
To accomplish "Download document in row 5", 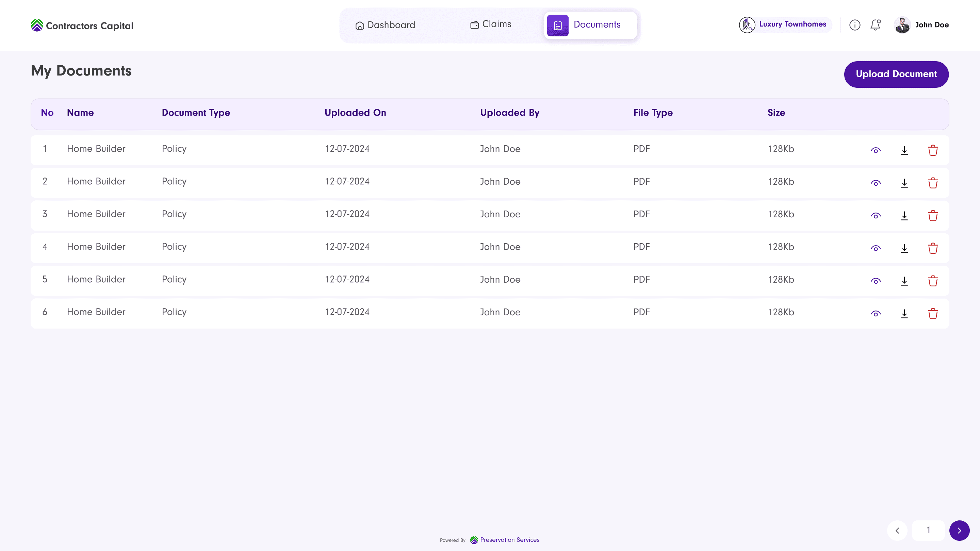I will click(904, 281).
